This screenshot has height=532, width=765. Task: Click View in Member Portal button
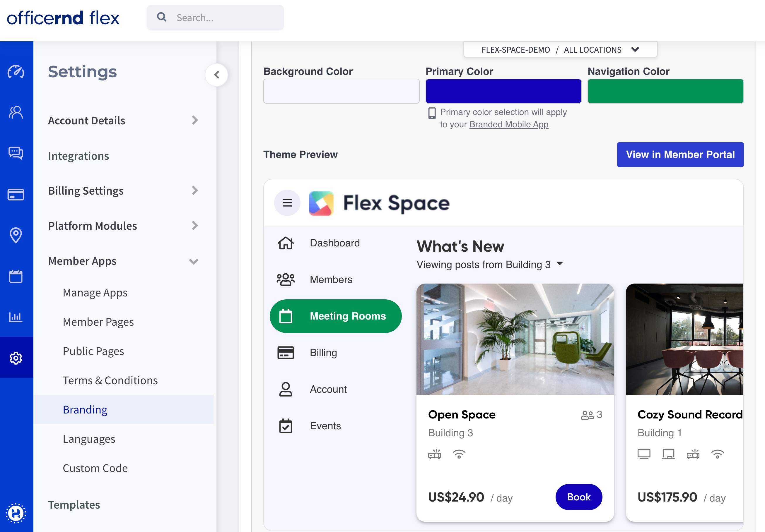(x=680, y=155)
